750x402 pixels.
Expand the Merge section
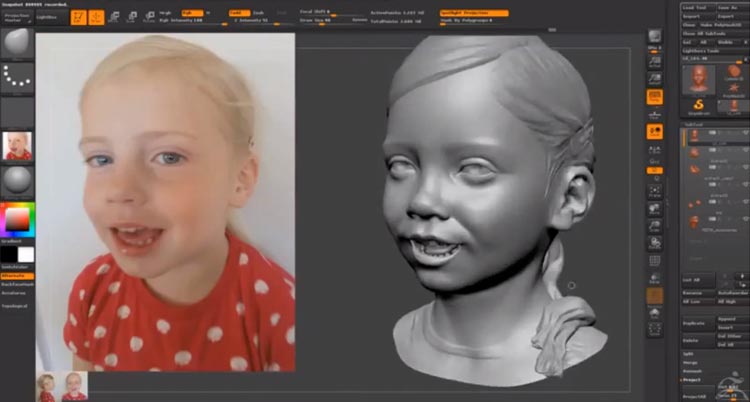coord(690,363)
